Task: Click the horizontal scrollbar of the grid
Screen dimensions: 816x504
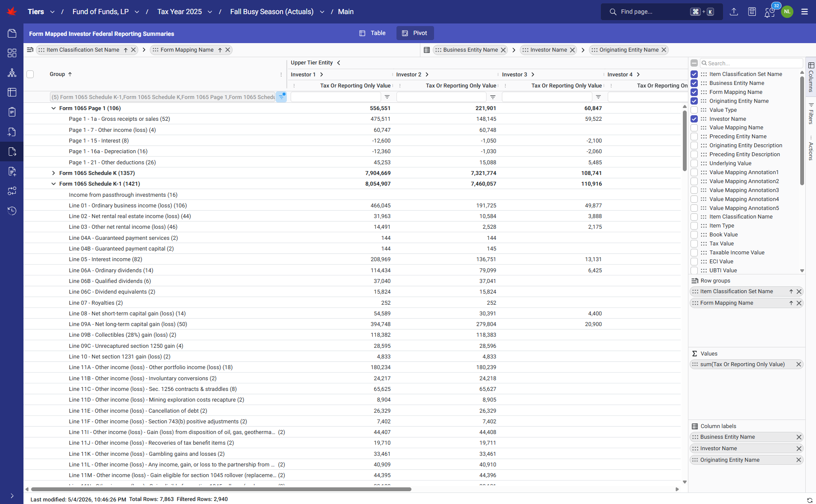Action: click(221, 489)
